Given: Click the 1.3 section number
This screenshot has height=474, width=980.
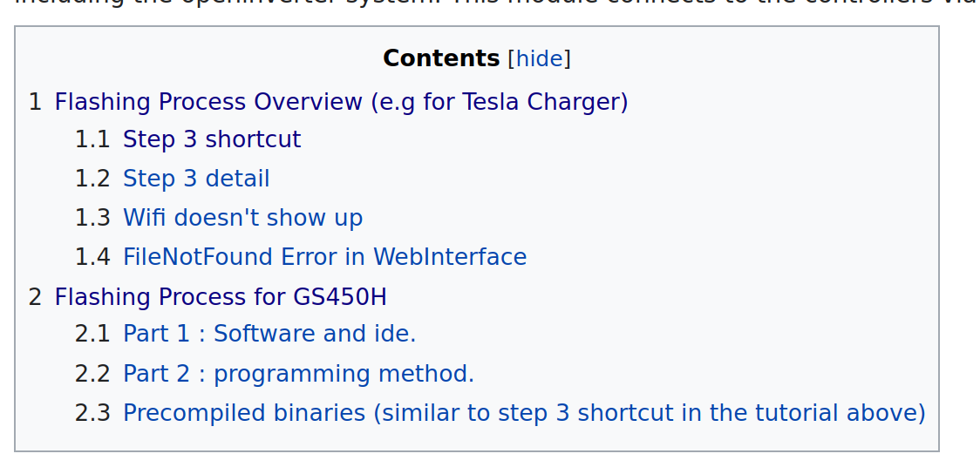Looking at the screenshot, I should (x=92, y=218).
